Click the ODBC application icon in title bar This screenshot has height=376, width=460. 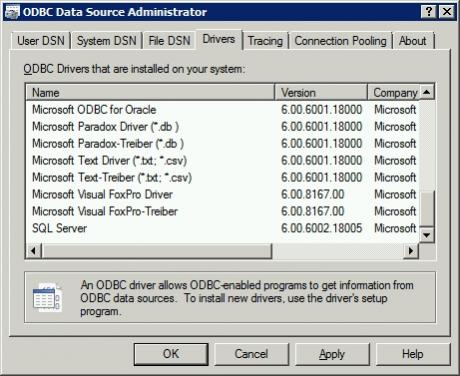pyautogui.click(x=12, y=12)
